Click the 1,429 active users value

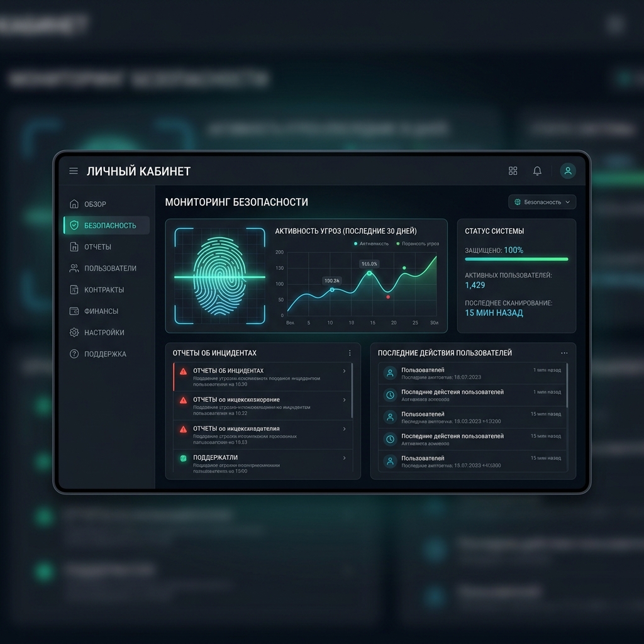(x=475, y=285)
